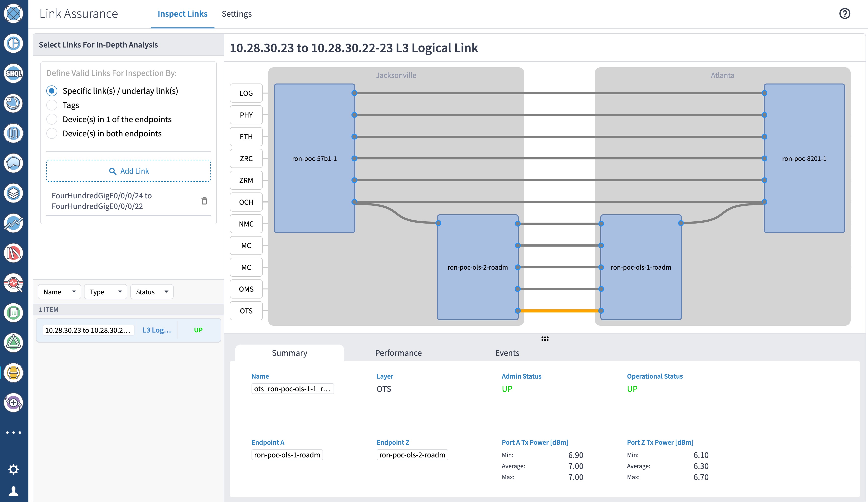The width and height of the screenshot is (868, 502).
Task: Click the user profile icon in the sidebar
Action: [13, 491]
